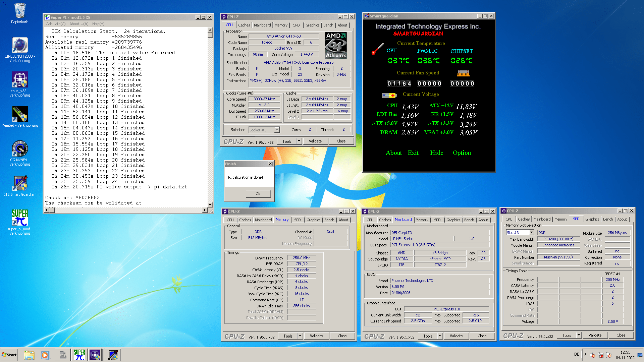The height and width of the screenshot is (362, 644).
Task: Close the Finish dialog with X
Action: tap(270, 164)
